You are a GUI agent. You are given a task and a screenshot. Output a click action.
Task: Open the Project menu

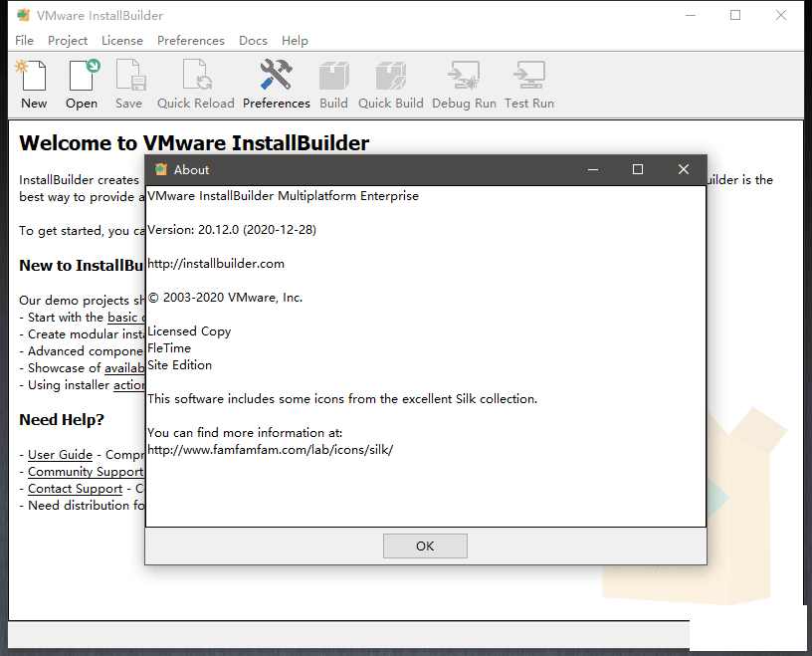[68, 41]
